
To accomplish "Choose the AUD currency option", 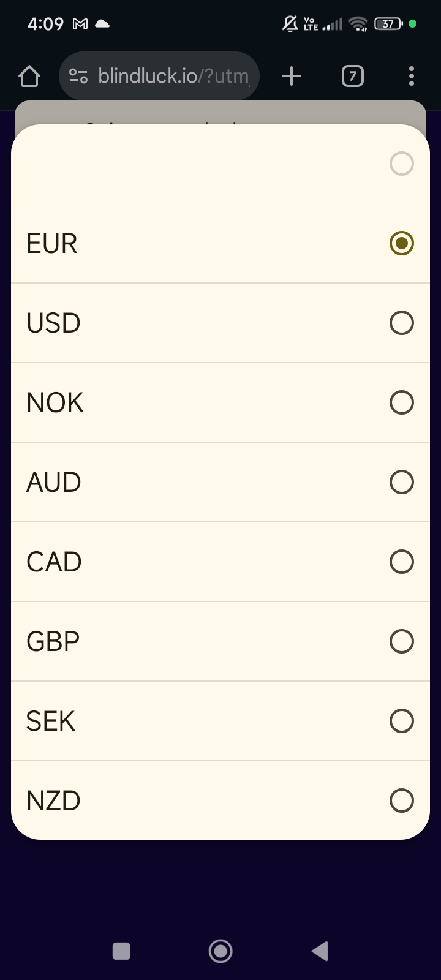I will [x=54, y=482].
